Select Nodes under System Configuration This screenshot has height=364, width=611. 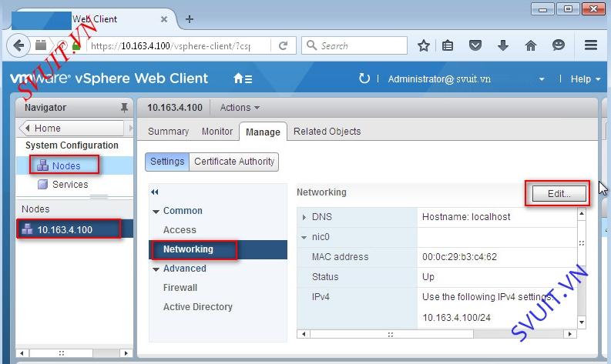tap(65, 166)
